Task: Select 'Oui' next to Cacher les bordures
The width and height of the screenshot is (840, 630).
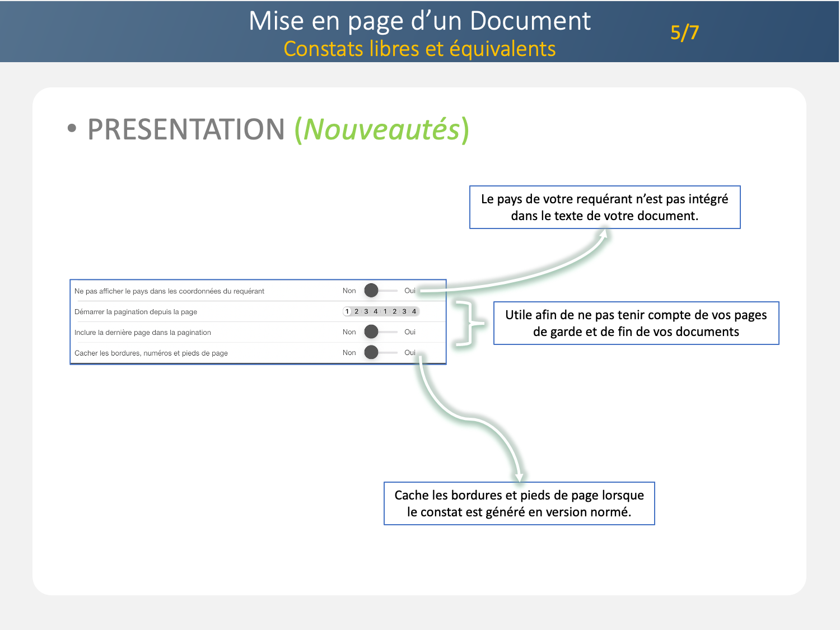Action: (x=410, y=353)
